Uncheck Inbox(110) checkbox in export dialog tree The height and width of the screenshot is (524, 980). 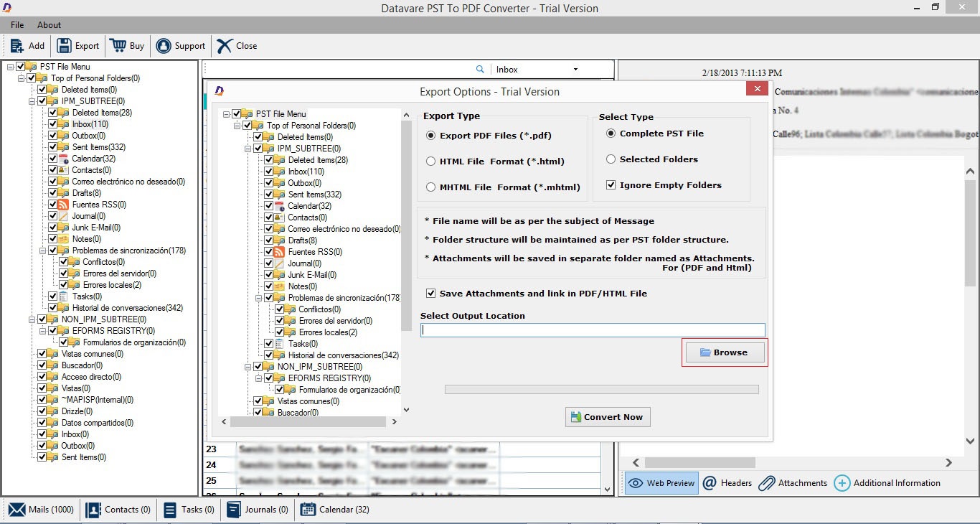[x=269, y=172]
